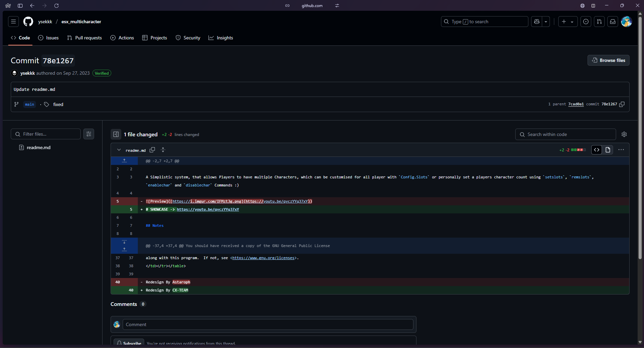Image resolution: width=644 pixels, height=348 pixels.
Task: Open the pull requests icon in the header
Action: 599,22
